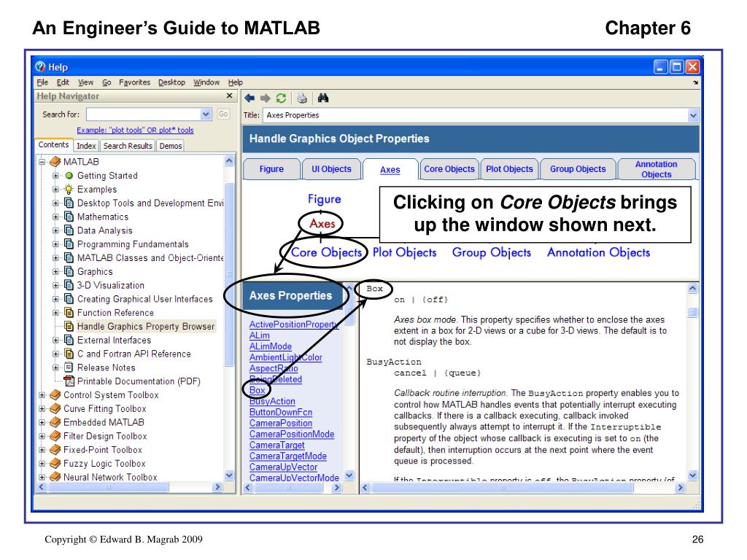Viewport: 747px width, 560px height.
Task: Switch to the Index tab
Action: tap(86, 146)
